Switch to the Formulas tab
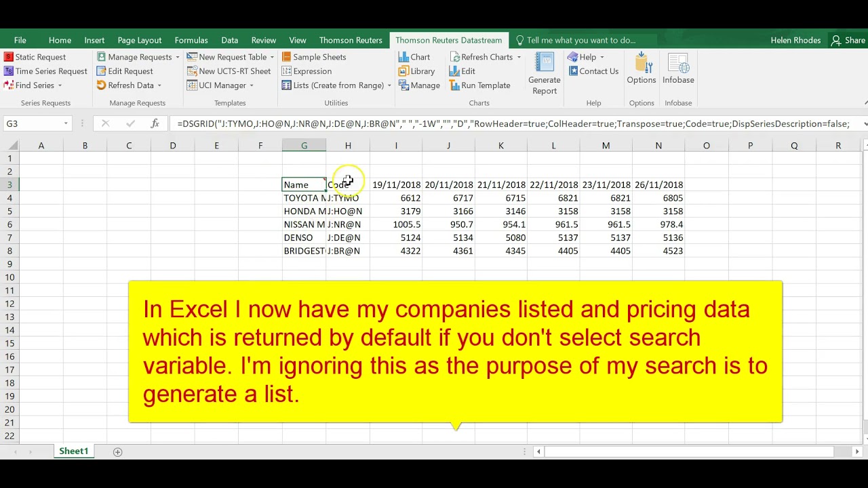Image resolution: width=868 pixels, height=488 pixels. click(x=191, y=40)
